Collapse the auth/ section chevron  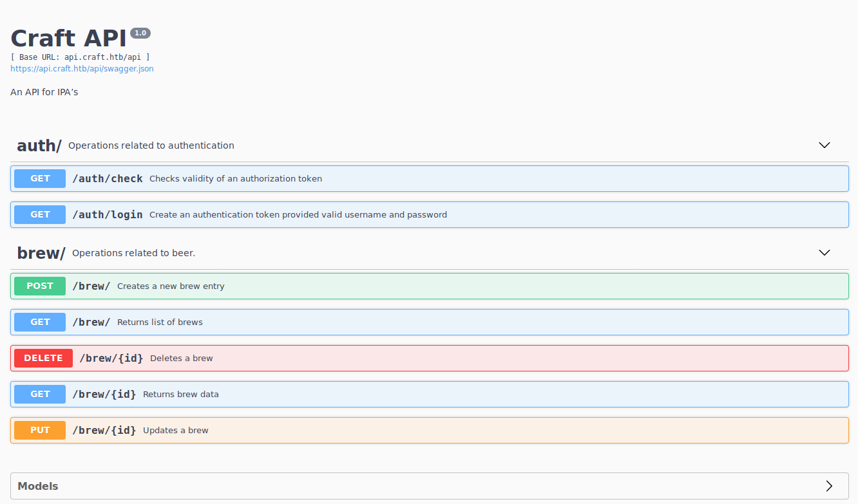coord(824,145)
